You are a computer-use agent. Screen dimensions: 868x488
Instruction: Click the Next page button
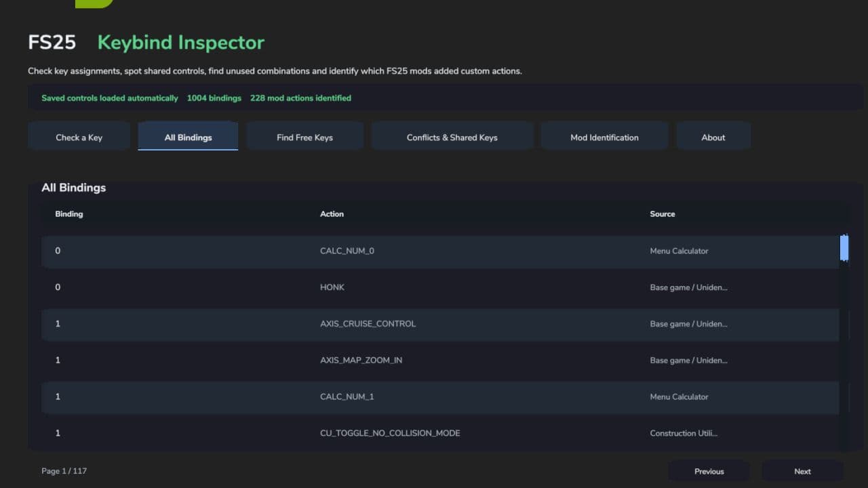(802, 471)
